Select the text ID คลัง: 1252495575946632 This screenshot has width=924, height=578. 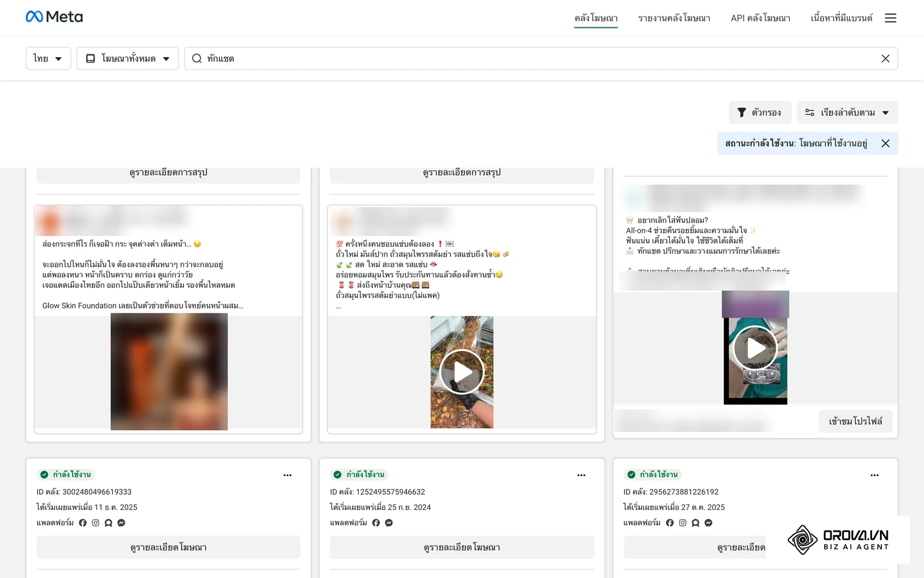[378, 492]
